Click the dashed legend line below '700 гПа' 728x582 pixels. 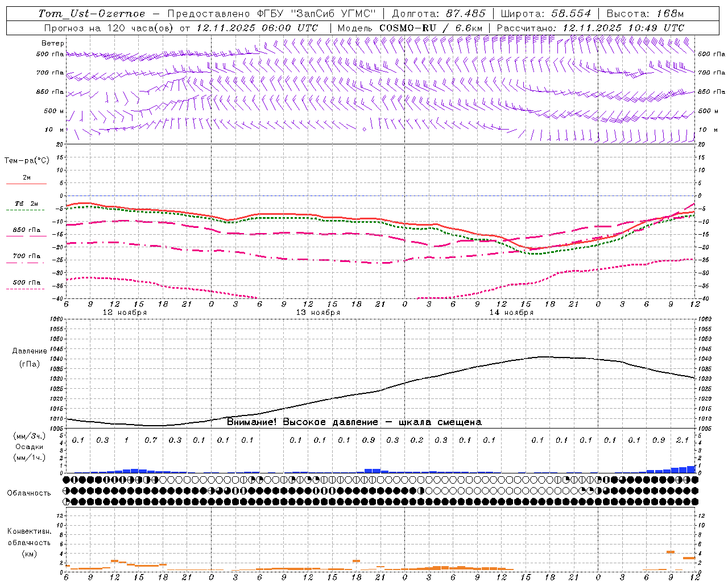coord(26,263)
